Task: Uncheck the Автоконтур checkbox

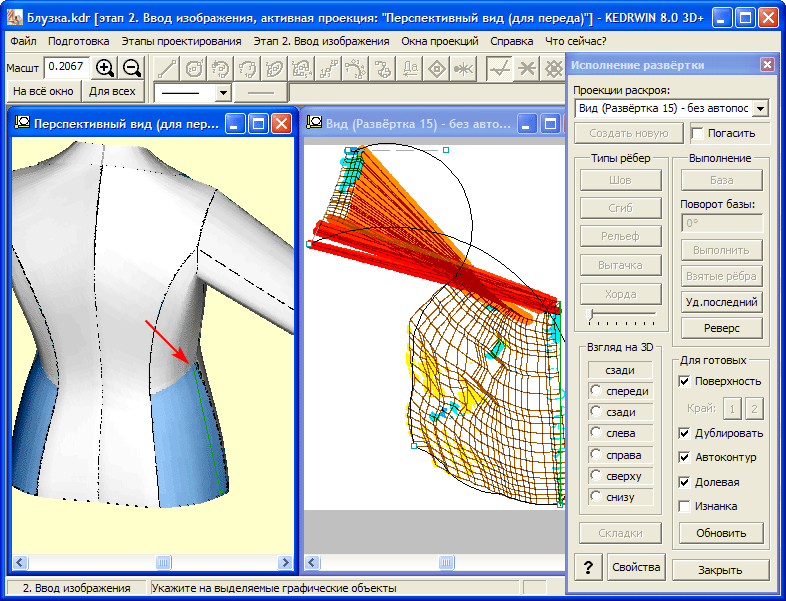Action: [684, 457]
